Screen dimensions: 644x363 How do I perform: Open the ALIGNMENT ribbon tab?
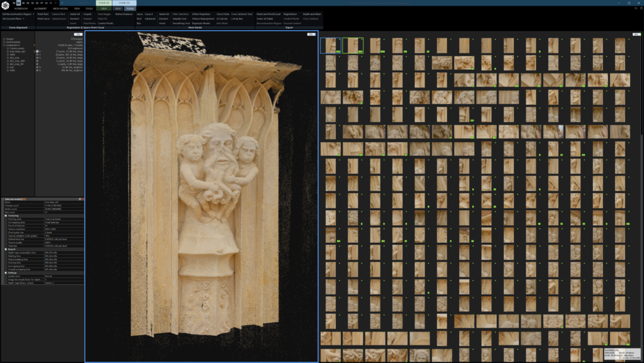click(x=40, y=9)
